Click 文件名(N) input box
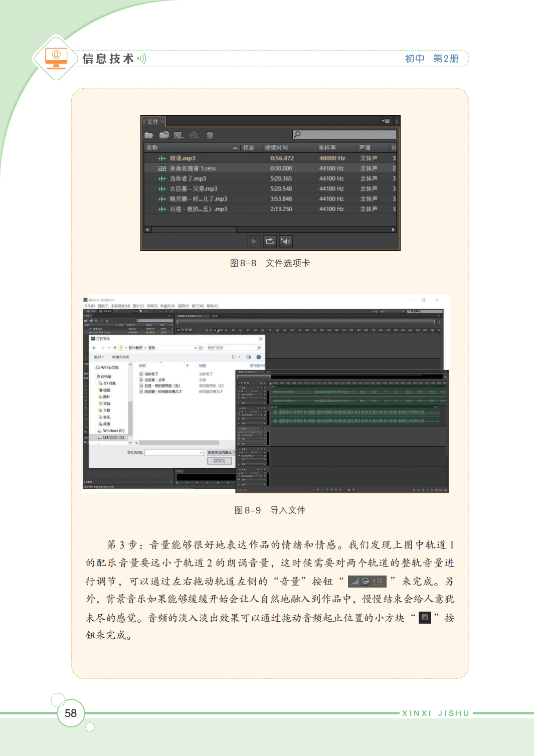 point(174,452)
